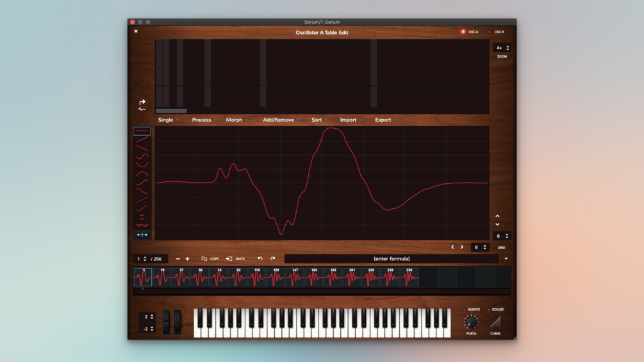Click the / 256 frame count text
This screenshot has height=362, width=644.
156,259
